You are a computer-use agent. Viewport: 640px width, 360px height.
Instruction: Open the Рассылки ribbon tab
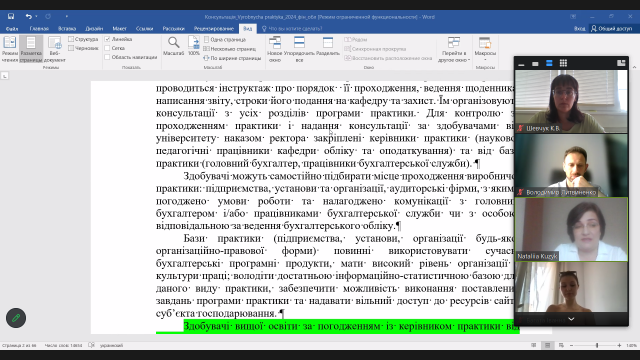pyautogui.click(x=173, y=29)
